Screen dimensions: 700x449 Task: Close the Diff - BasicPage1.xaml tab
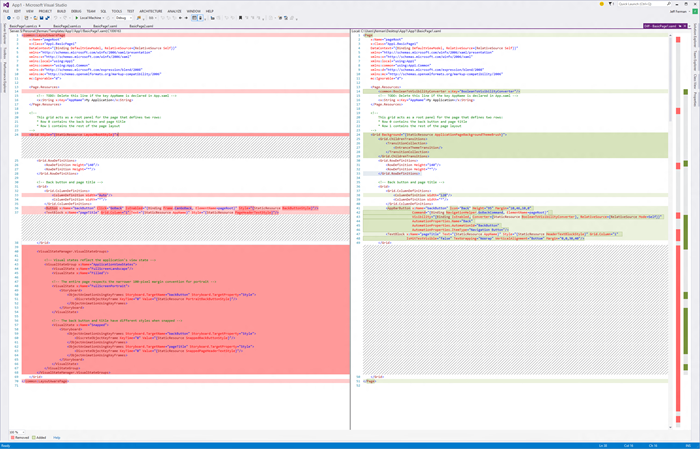point(685,26)
